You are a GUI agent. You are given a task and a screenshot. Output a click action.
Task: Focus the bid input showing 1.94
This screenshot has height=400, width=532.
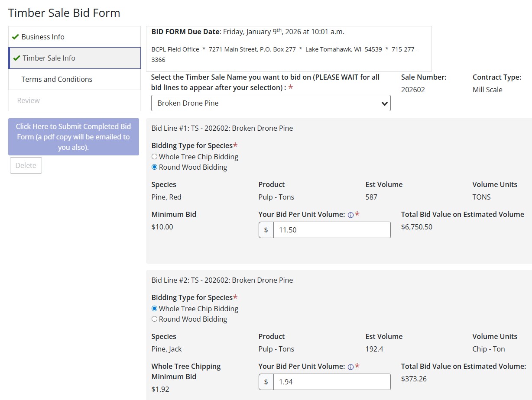(x=332, y=382)
